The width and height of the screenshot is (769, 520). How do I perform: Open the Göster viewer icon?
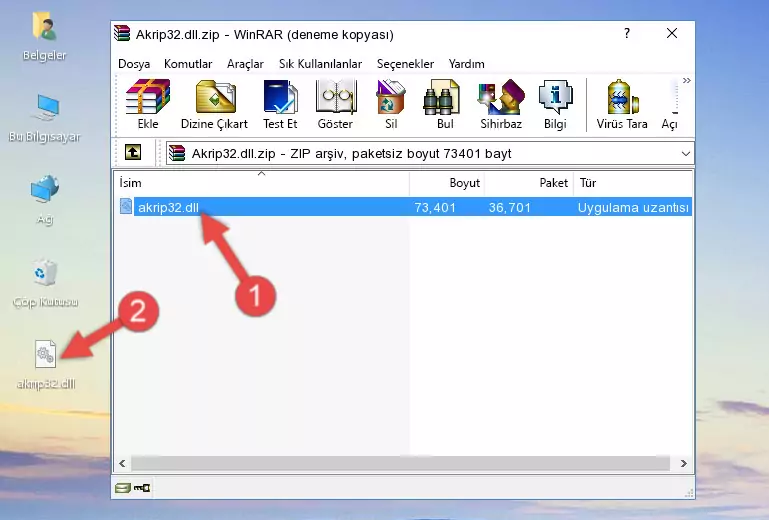tap(335, 104)
